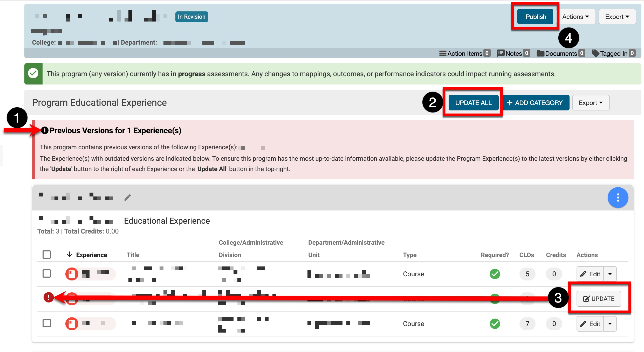
Task: Click the Action Items list icon
Action: [443, 53]
